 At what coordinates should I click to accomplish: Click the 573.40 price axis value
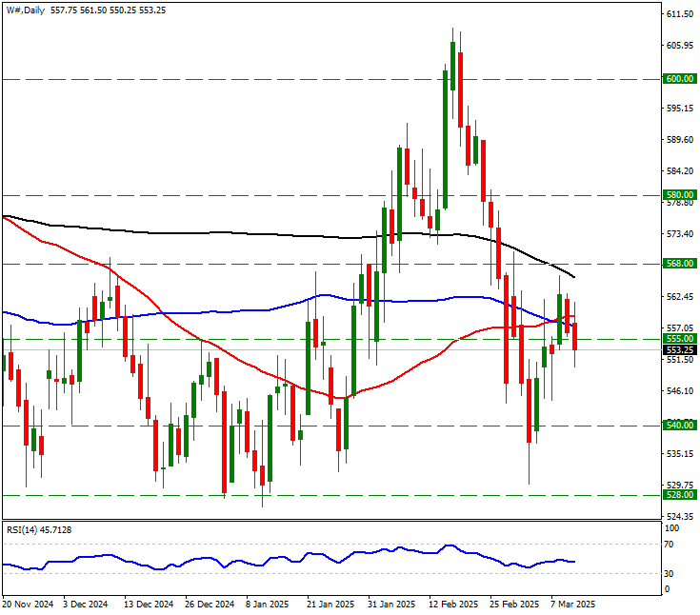pyautogui.click(x=680, y=234)
